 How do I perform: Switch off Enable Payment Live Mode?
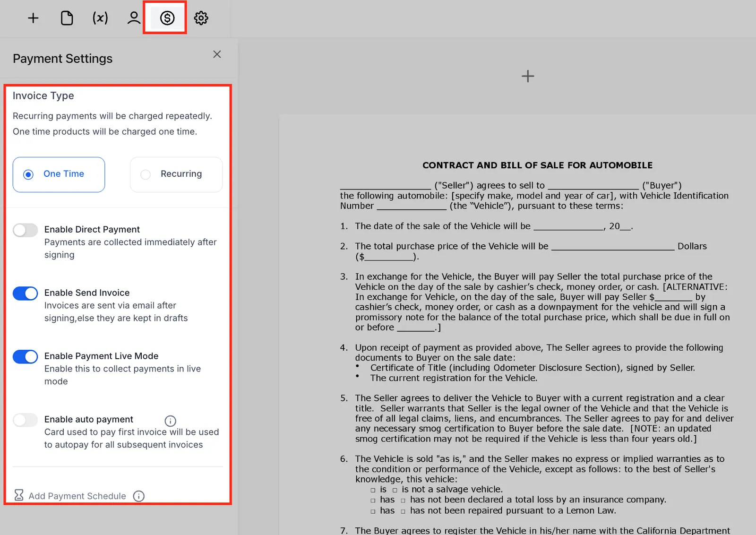point(25,357)
